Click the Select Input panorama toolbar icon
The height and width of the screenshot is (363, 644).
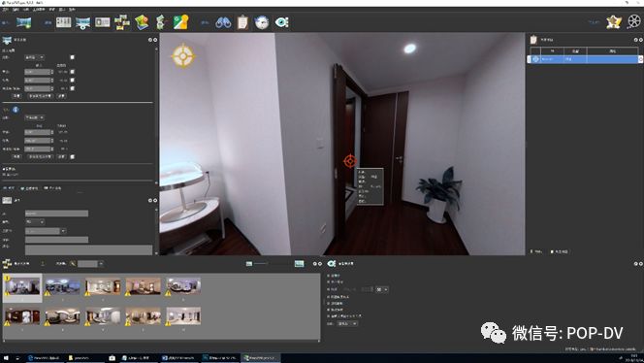[x=24, y=22]
